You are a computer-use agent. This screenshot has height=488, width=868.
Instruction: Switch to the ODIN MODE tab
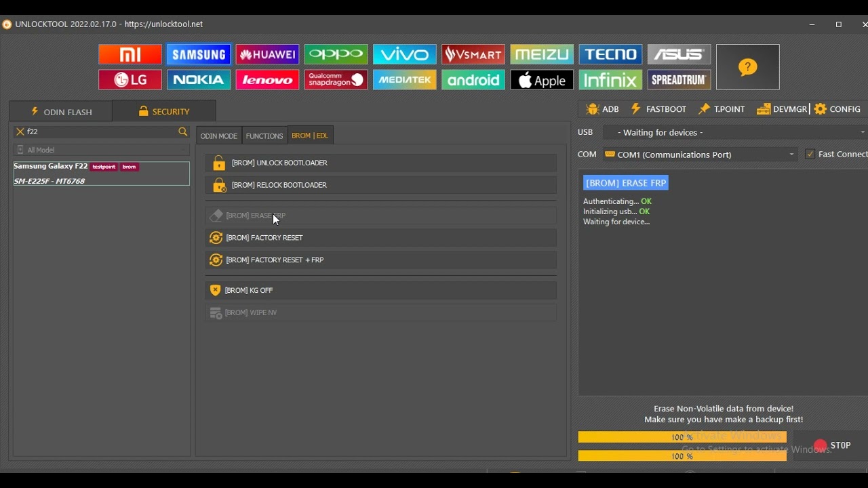tap(219, 136)
